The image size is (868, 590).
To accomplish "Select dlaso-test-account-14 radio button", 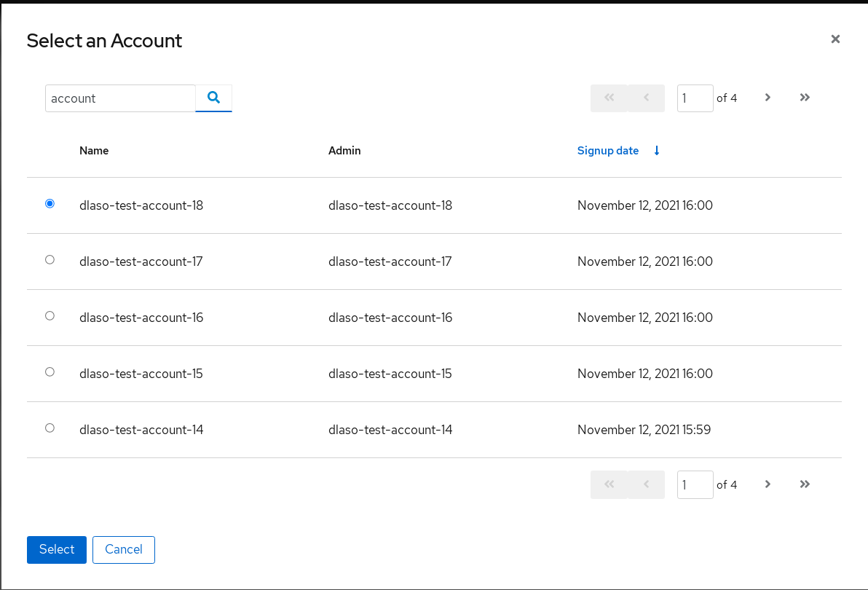I will pos(50,428).
